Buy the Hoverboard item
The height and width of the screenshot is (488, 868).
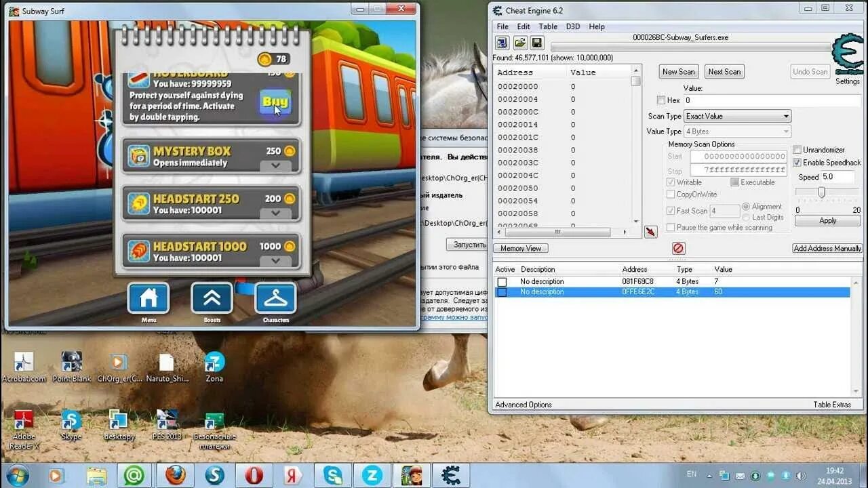pos(275,102)
